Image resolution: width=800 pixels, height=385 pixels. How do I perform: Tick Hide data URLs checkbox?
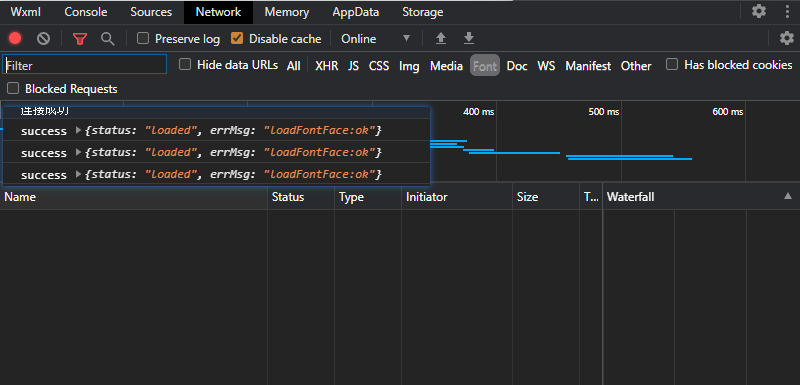click(x=185, y=64)
